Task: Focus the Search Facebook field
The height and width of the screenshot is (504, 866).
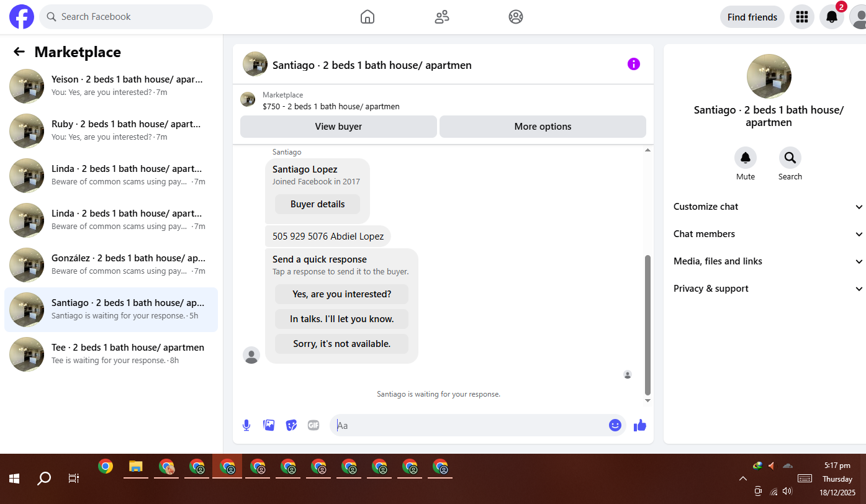Action: (x=126, y=17)
